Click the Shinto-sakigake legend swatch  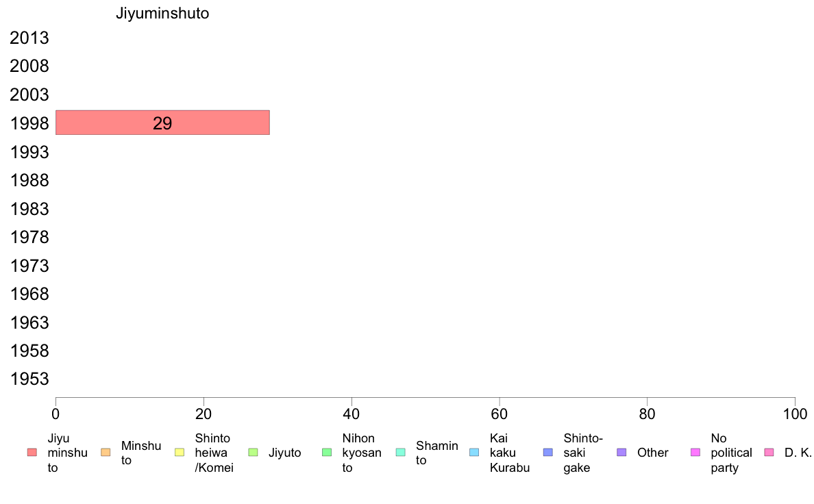pos(548,453)
